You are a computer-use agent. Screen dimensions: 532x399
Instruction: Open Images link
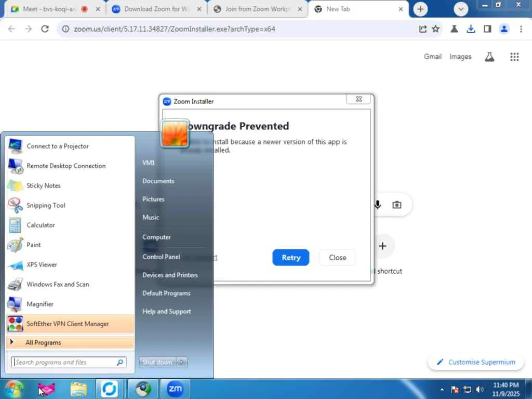(460, 57)
